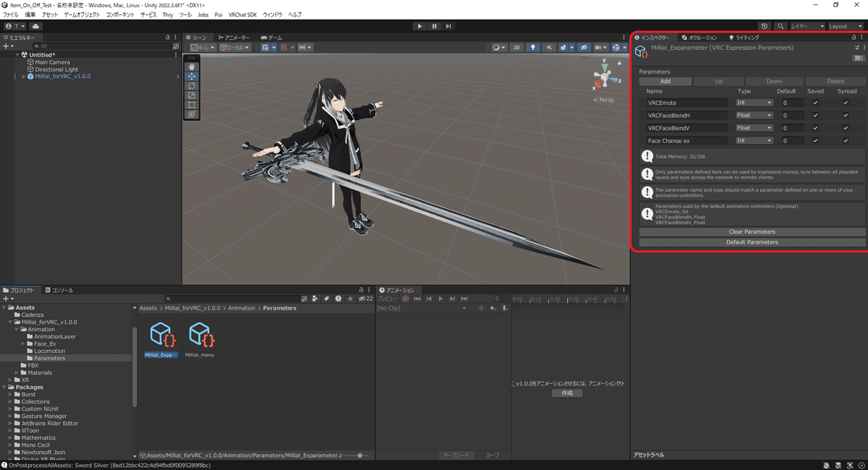Image resolution: width=868 pixels, height=470 pixels.
Task: Click the 作成 create button
Action: point(567,393)
